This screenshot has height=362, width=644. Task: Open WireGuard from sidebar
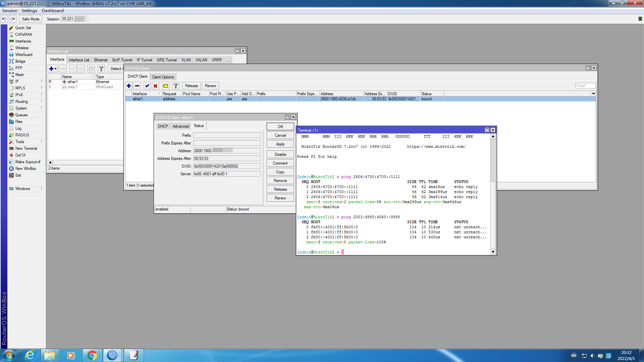[24, 55]
